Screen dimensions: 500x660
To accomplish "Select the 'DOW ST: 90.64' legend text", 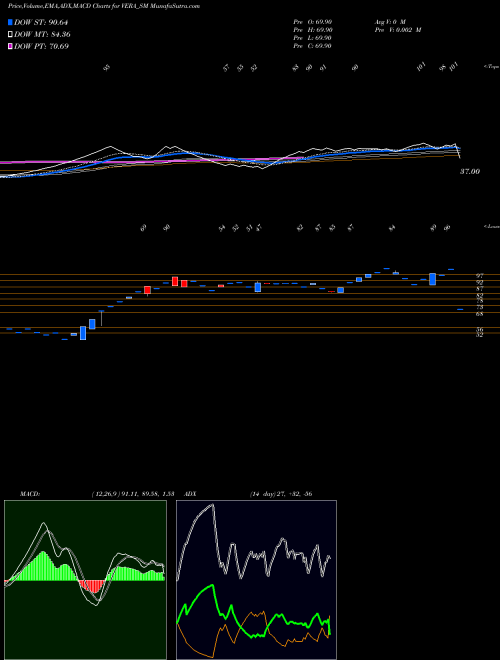I will click(x=41, y=22).
